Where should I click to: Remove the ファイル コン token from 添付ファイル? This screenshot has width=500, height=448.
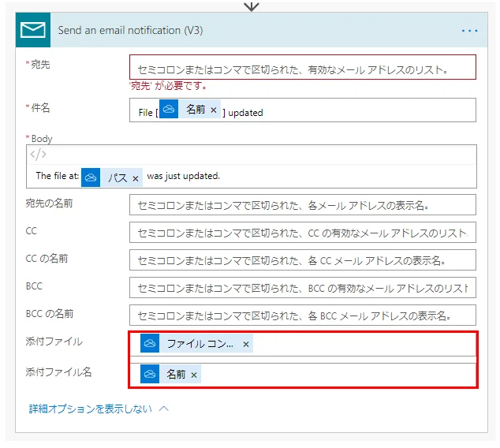[246, 345]
